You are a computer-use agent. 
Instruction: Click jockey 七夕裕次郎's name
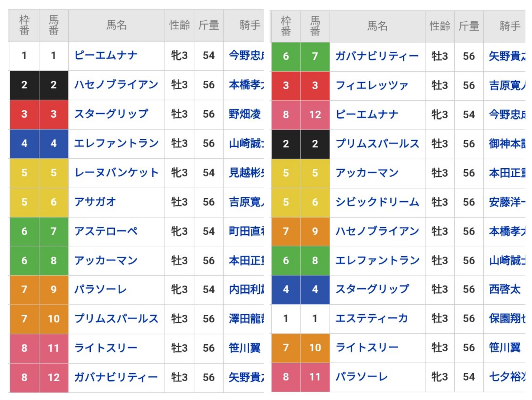click(x=507, y=377)
